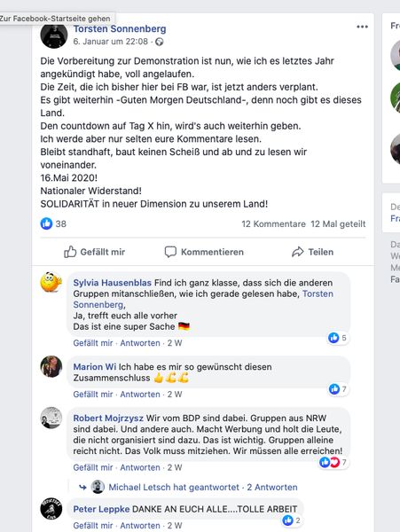Click Peter Leppke's black round avatar
The width and height of the screenshot is (400, 532).
pos(51,509)
